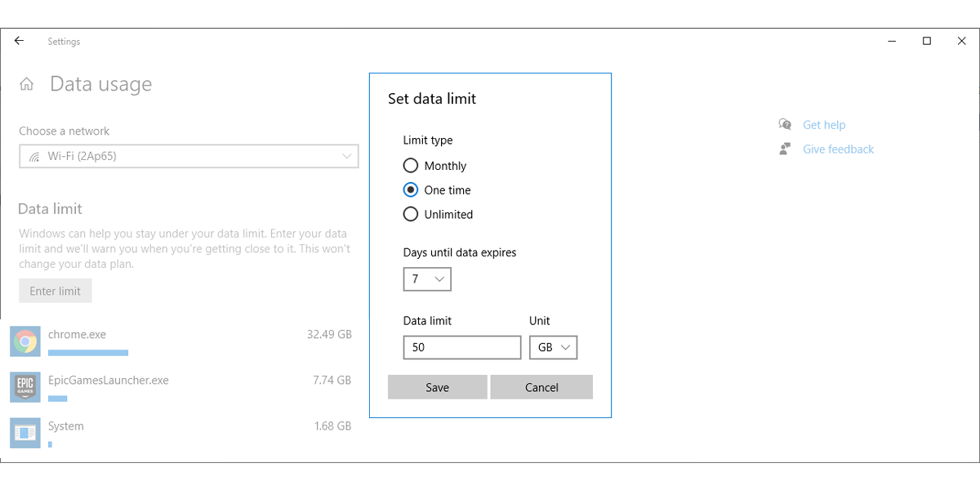
Task: Click the Wi-Fi signal icon in network selector
Action: pos(34,156)
